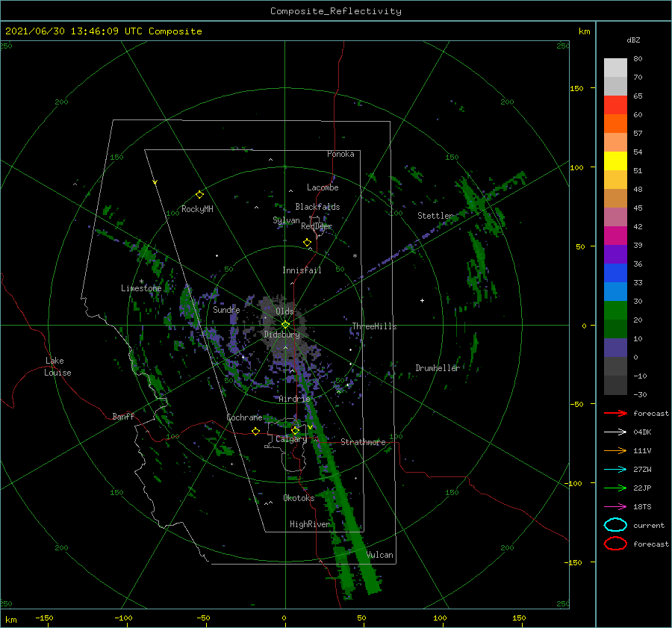Click the RockyMH label

point(197,209)
